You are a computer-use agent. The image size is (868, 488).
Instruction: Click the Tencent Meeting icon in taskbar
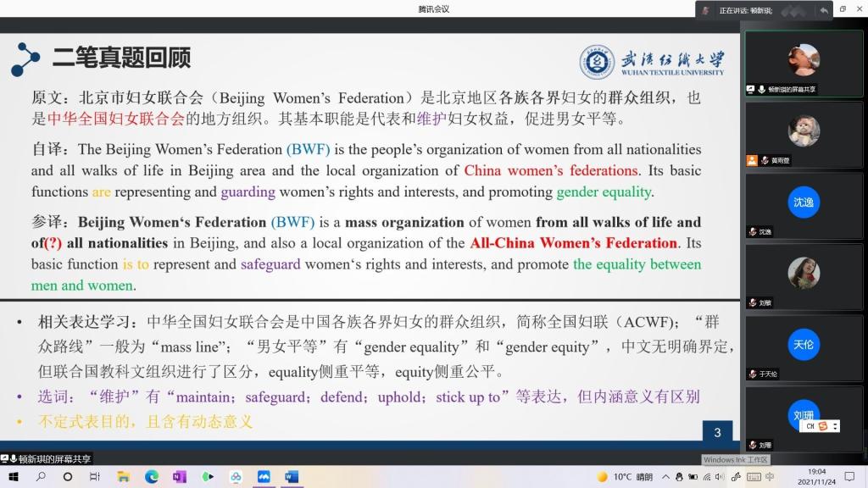263,477
